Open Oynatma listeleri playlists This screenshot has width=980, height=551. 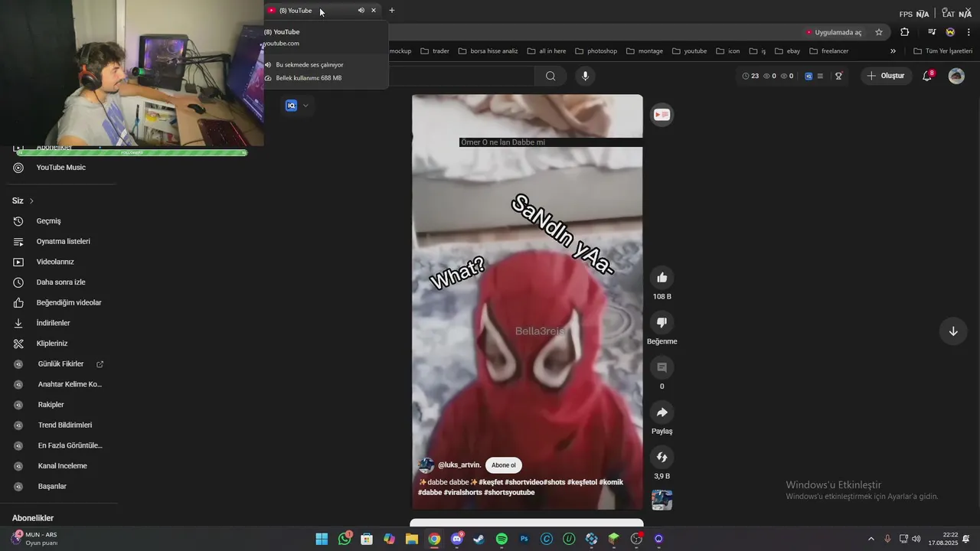pyautogui.click(x=61, y=242)
